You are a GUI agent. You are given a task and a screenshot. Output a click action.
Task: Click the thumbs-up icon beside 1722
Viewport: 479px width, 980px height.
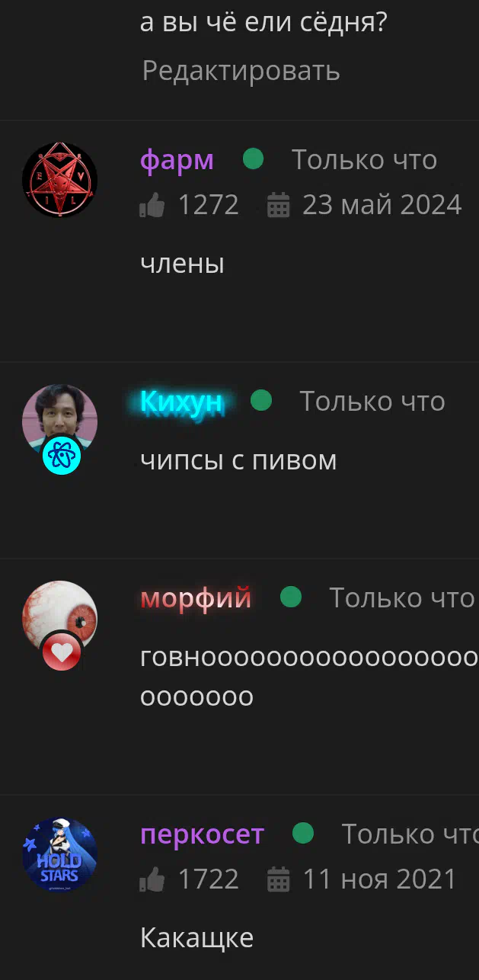(x=152, y=879)
